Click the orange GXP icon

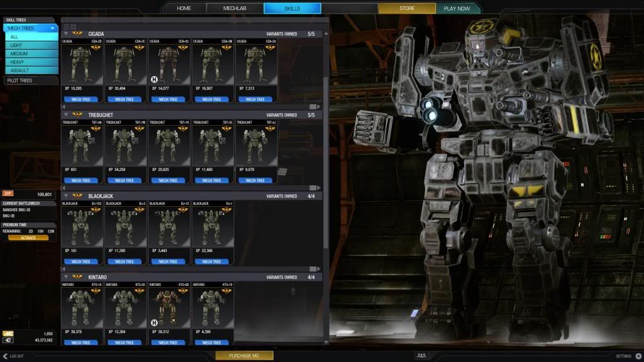point(8,194)
